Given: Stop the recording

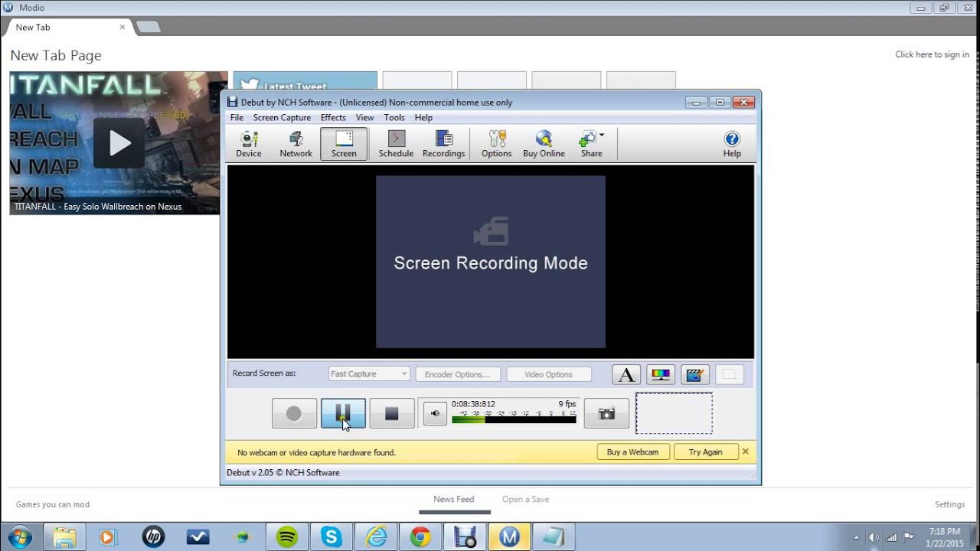Looking at the screenshot, I should (392, 413).
